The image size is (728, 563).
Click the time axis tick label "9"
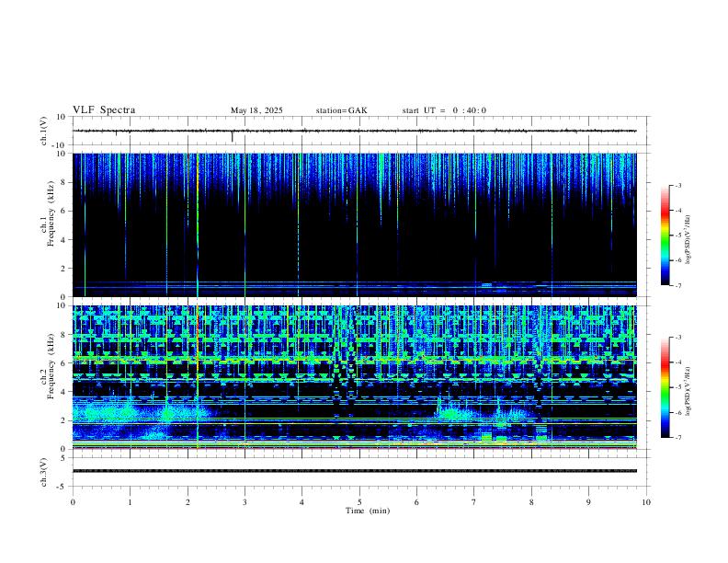[588, 502]
